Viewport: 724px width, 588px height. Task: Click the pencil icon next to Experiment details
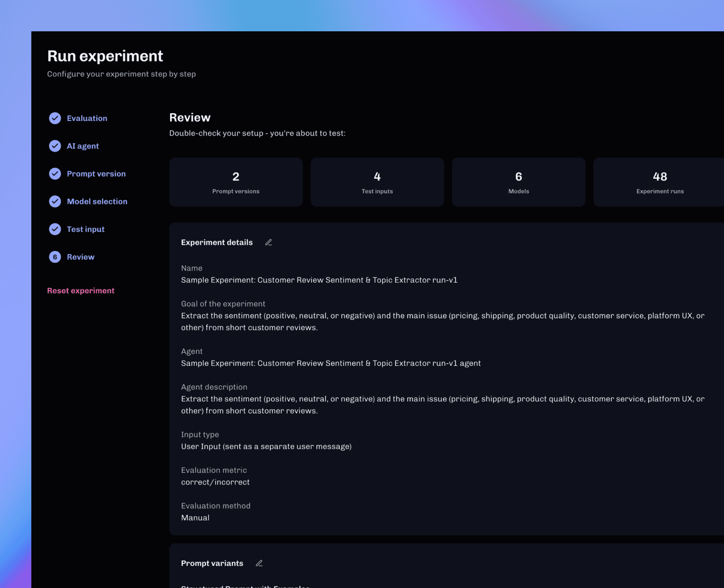[268, 242]
